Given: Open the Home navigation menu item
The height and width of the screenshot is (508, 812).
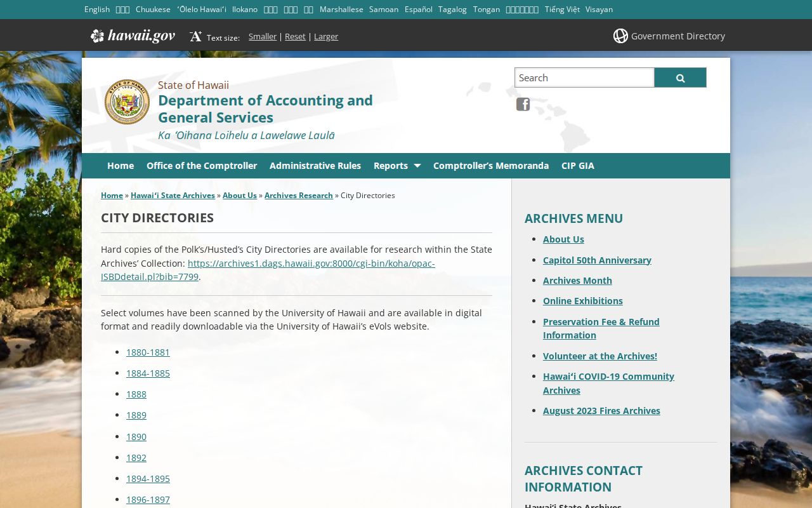Looking at the screenshot, I should (x=121, y=166).
